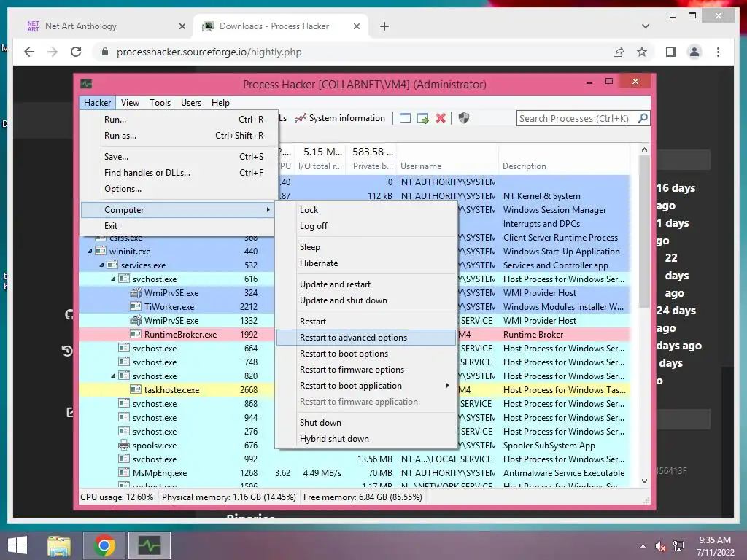Click the browser share icon
The height and width of the screenshot is (560, 747).
point(619,52)
